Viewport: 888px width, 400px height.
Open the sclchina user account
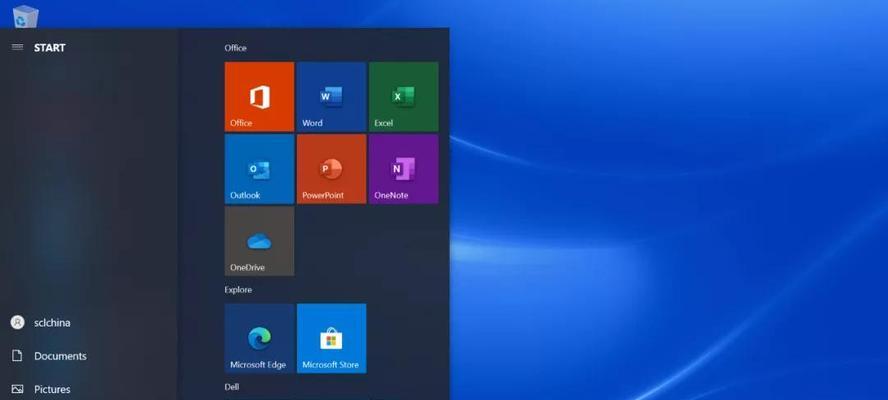pyautogui.click(x=41, y=322)
